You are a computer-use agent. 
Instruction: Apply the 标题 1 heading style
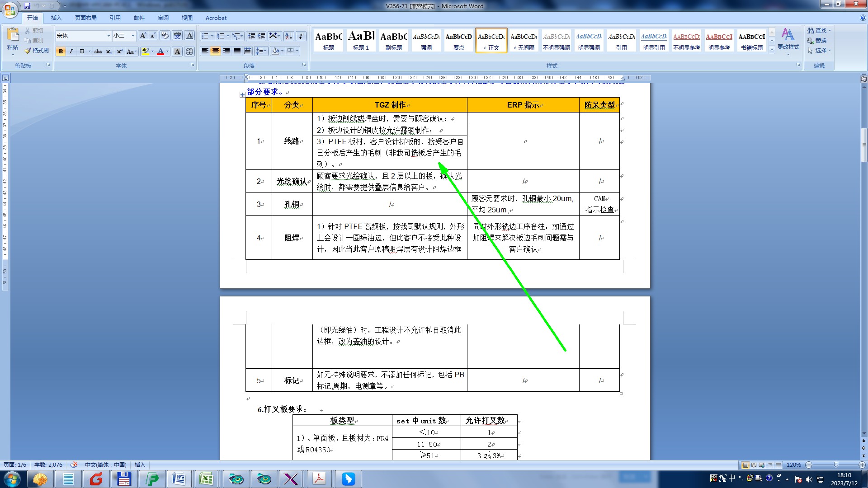[361, 40]
